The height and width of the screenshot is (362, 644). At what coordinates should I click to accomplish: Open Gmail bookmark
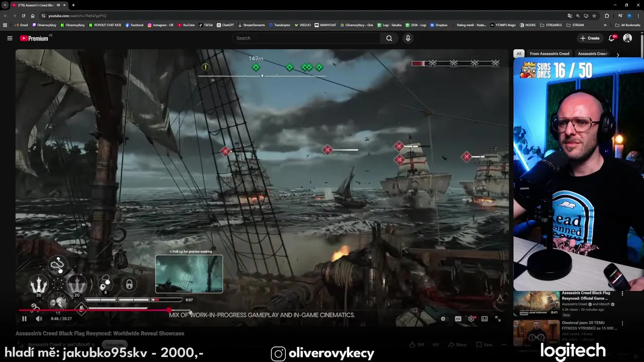coord(21,25)
